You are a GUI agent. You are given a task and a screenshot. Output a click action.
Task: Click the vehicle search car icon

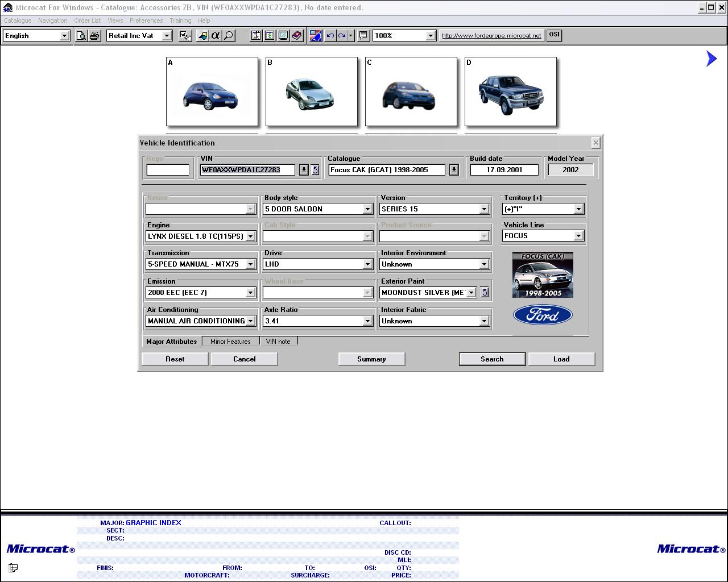pos(202,36)
